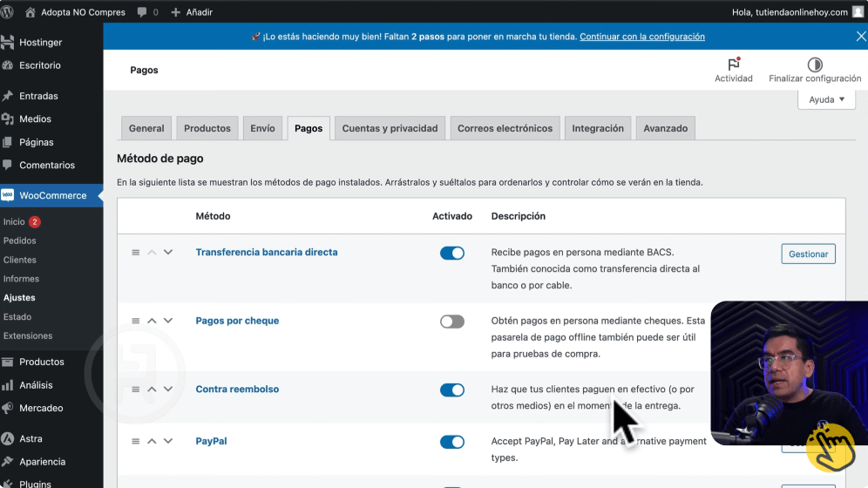This screenshot has width=868, height=488.
Task: Open the Avanzado tab
Action: point(666,128)
